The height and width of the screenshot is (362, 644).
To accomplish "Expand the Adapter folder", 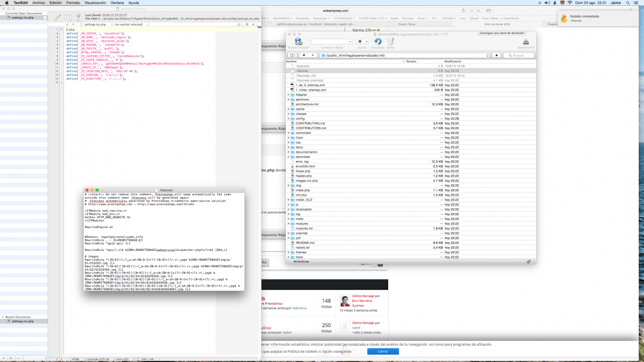I will [288, 95].
